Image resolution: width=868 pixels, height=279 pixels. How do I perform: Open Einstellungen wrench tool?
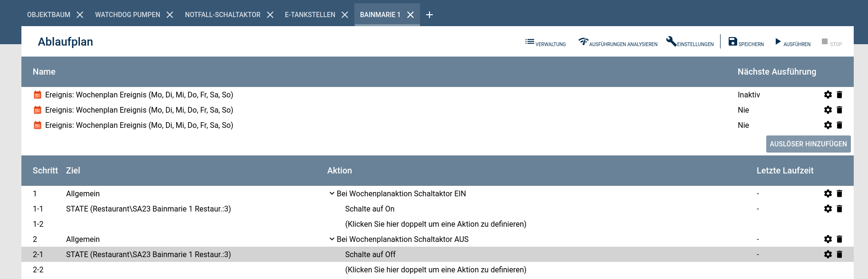point(671,41)
